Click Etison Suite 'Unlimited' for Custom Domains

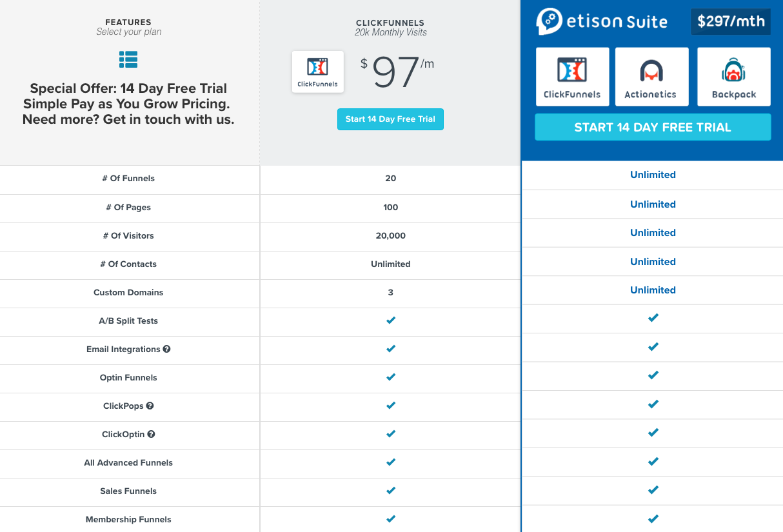pyautogui.click(x=653, y=290)
